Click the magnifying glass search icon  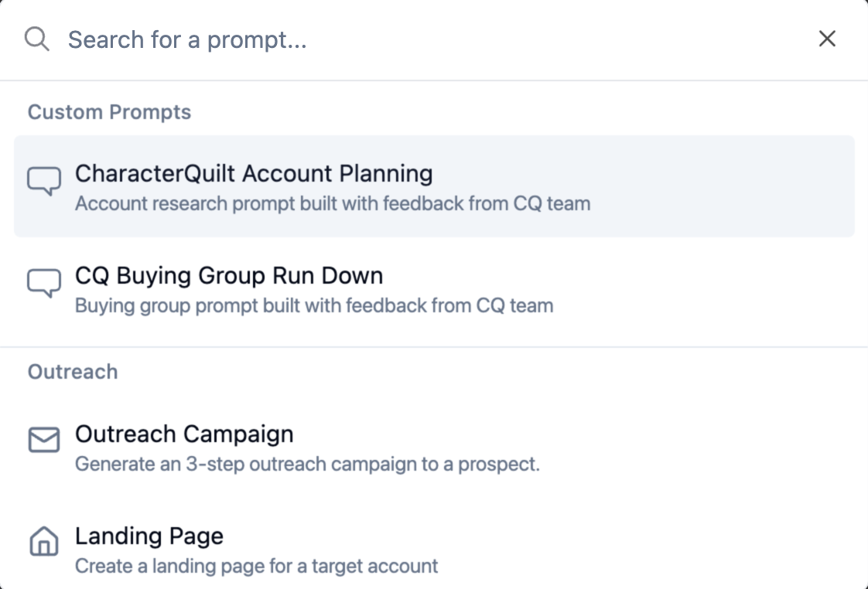click(37, 39)
